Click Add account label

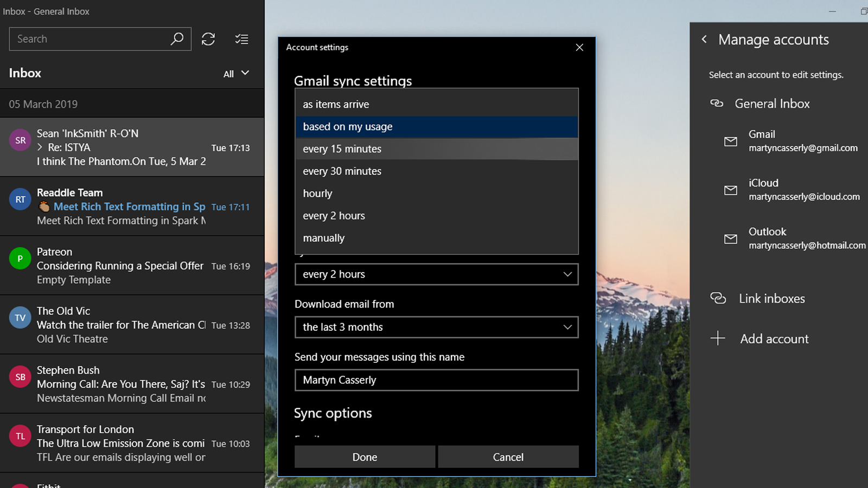(774, 338)
